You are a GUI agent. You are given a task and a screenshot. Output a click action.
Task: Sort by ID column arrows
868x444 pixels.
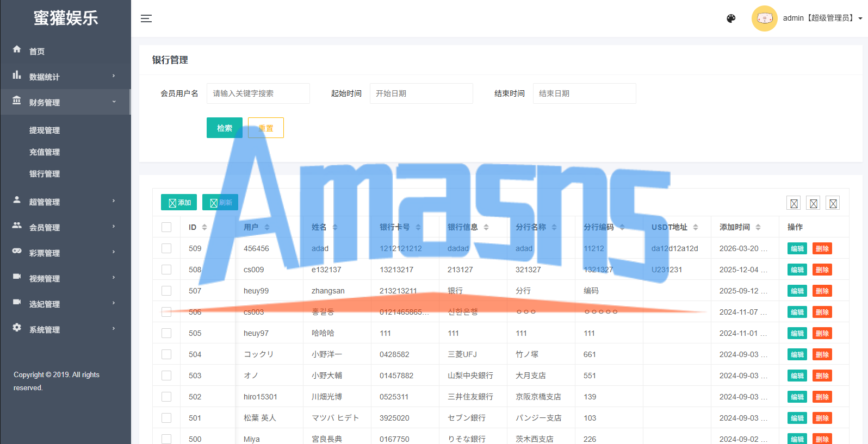[x=204, y=227]
